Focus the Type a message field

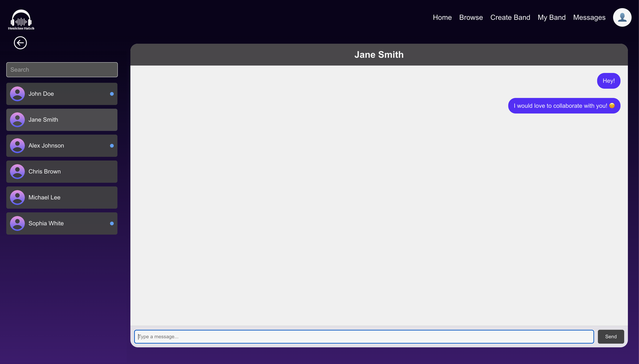tap(364, 336)
